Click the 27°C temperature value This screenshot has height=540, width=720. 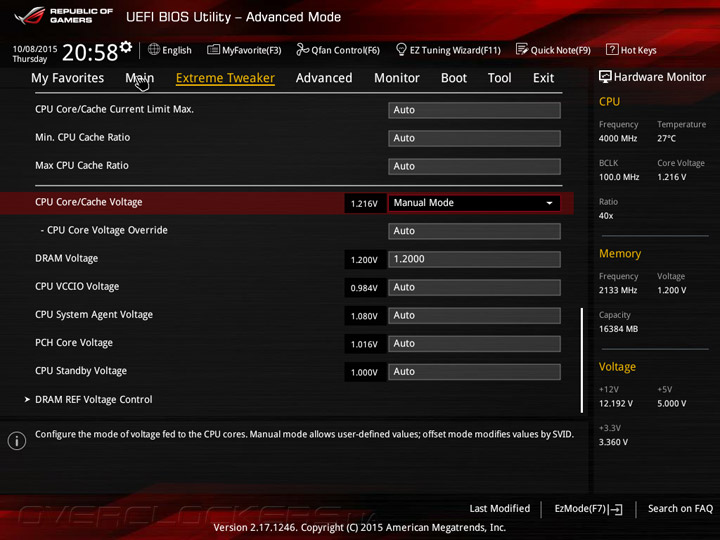(x=666, y=138)
